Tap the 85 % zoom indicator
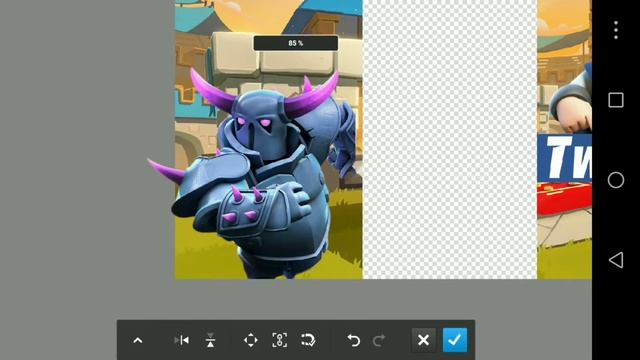This screenshot has width=640, height=360. coord(296,43)
